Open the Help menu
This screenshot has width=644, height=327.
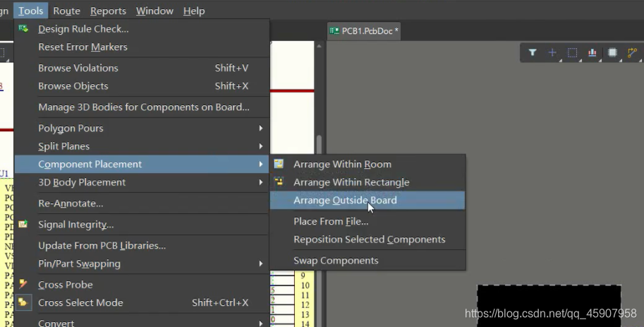194,11
